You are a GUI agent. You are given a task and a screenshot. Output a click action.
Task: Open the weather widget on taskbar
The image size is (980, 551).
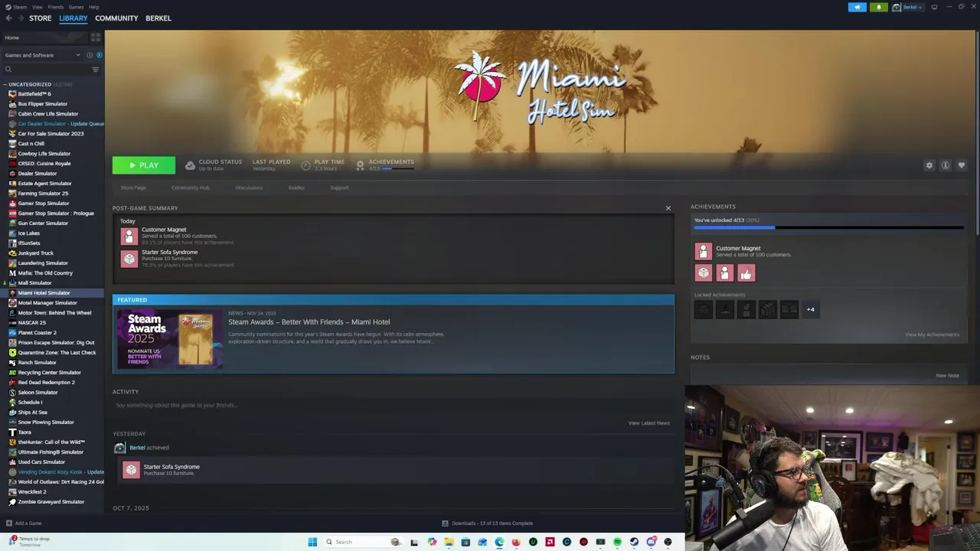coord(31,542)
